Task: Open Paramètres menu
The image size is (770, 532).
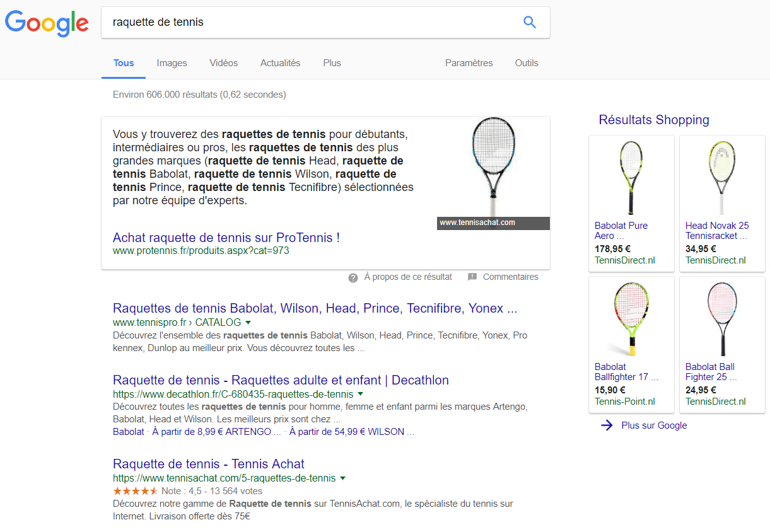Action: (x=469, y=63)
